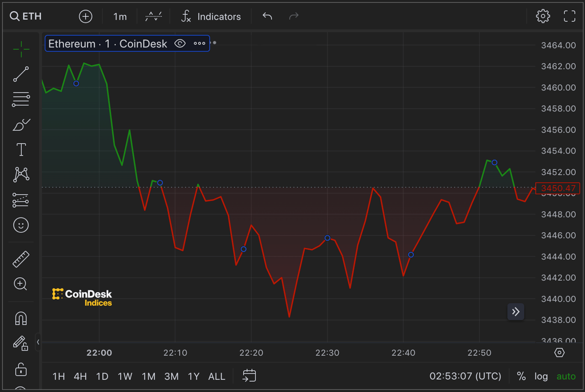This screenshot has height=392, width=585.
Task: Select the Fibonacci retracement tool
Action: pyautogui.click(x=21, y=100)
